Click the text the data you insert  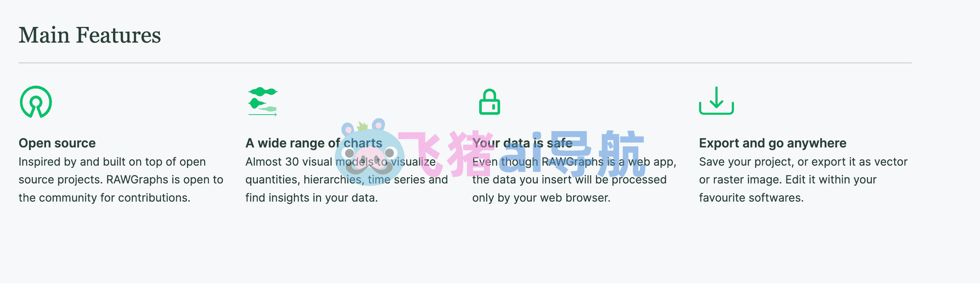click(x=520, y=180)
